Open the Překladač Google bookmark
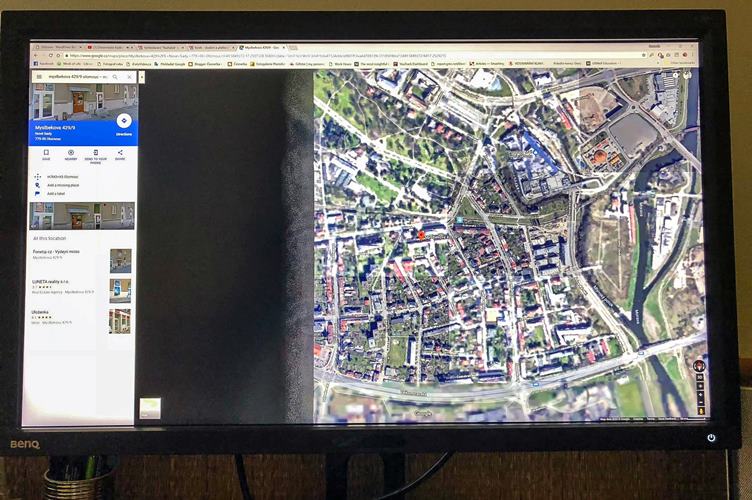Viewport: 752px width, 500px height. (170, 63)
